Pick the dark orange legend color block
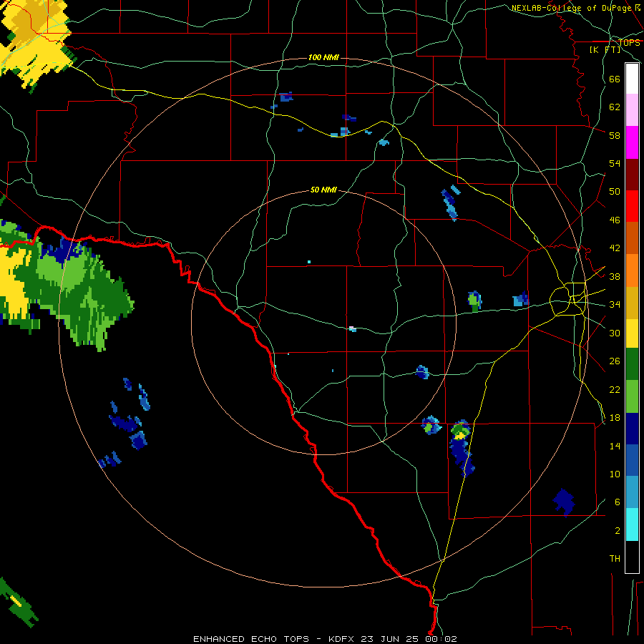Image resolution: width=644 pixels, height=644 pixels. coord(632,238)
